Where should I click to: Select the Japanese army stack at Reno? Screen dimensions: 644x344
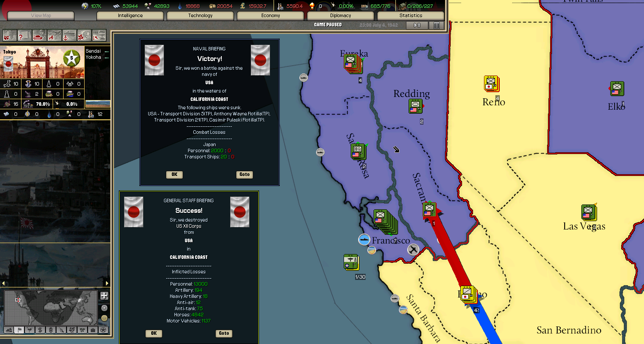pyautogui.click(x=491, y=83)
